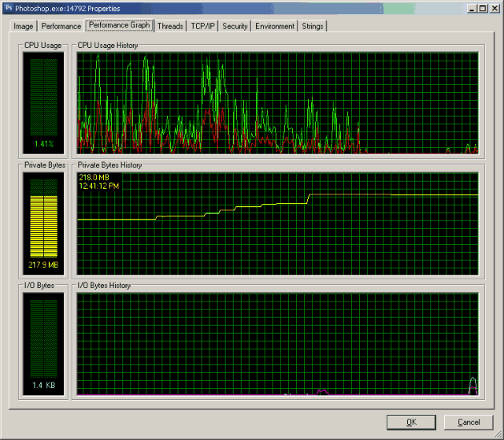Click the CPU Usage History graph

pos(278,103)
